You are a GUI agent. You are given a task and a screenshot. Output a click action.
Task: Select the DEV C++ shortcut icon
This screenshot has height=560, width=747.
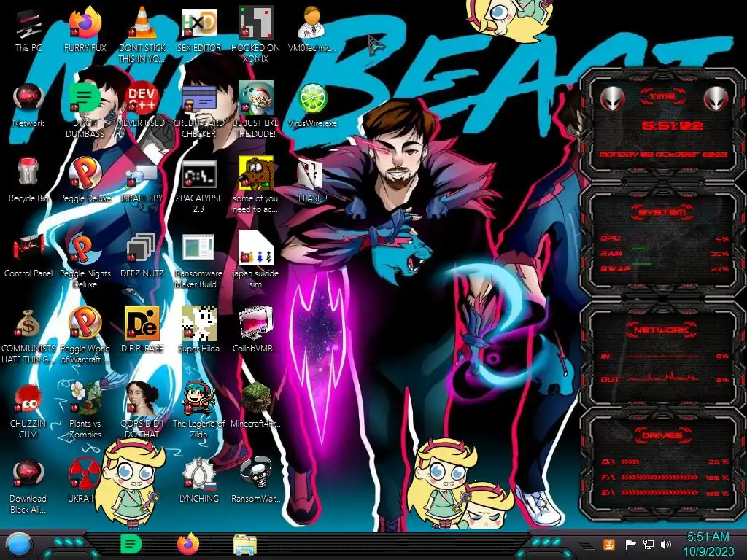point(142,99)
